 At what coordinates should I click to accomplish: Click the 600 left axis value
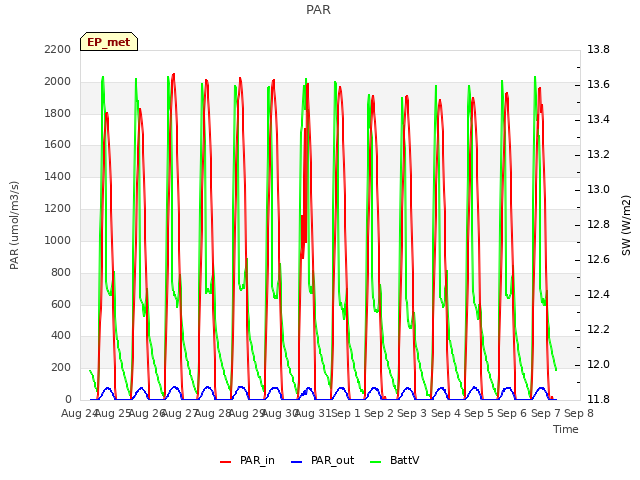[x=61, y=304]
